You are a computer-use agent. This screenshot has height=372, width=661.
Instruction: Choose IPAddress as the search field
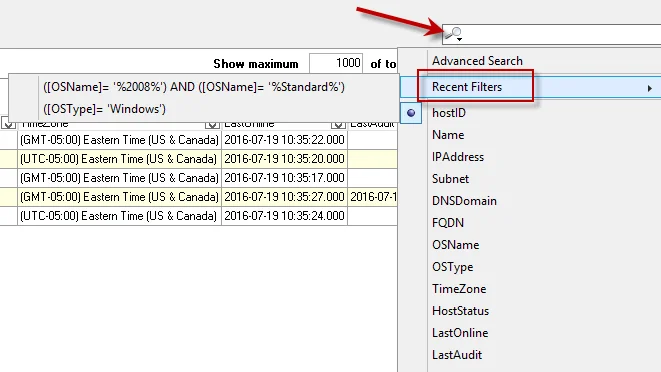tap(458, 157)
